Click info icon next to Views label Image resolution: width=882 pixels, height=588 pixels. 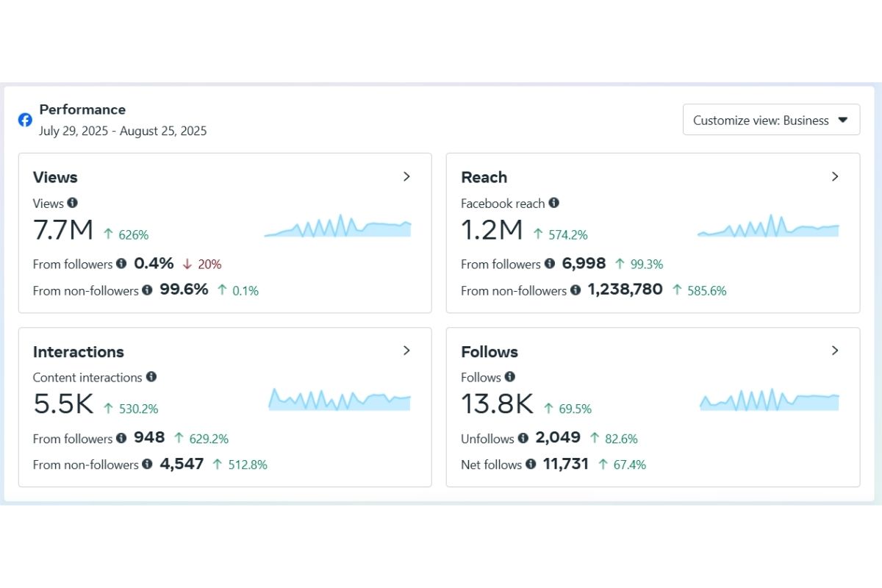(72, 203)
